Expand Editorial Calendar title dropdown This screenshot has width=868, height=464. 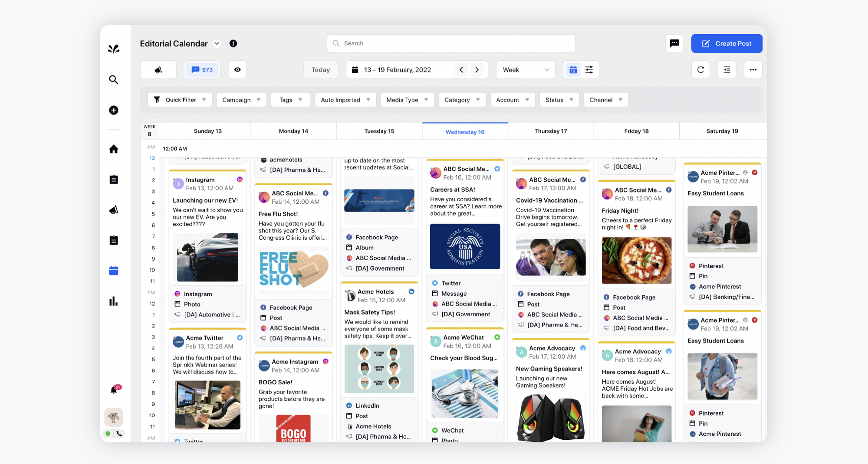(x=217, y=43)
